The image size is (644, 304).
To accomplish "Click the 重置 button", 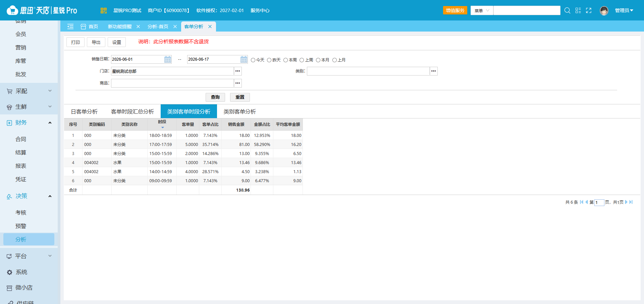I will 240,97.
